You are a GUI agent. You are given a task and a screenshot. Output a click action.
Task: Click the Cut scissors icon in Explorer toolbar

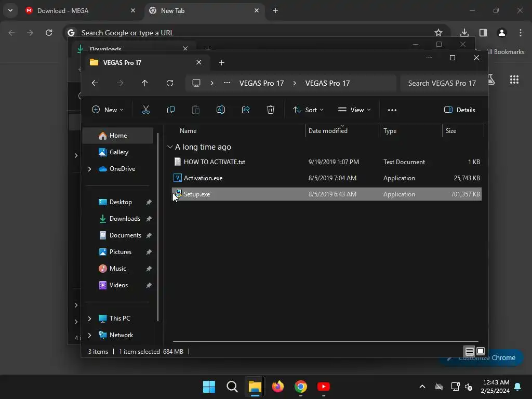(x=146, y=110)
